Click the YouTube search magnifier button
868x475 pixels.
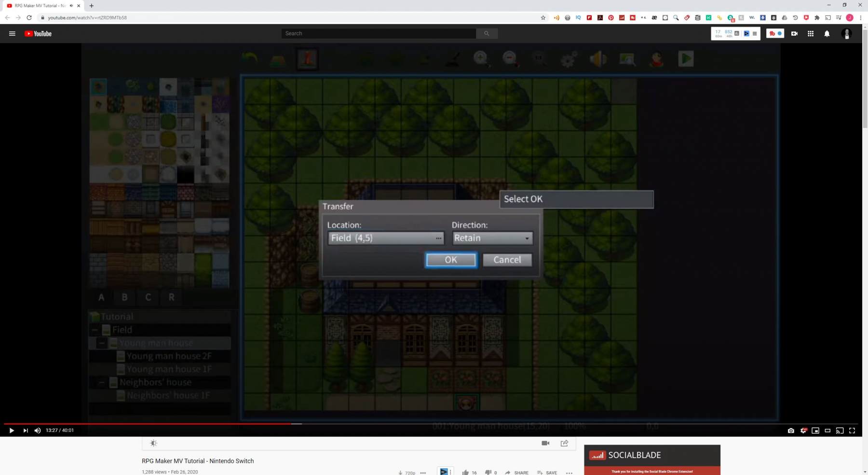[x=487, y=33]
